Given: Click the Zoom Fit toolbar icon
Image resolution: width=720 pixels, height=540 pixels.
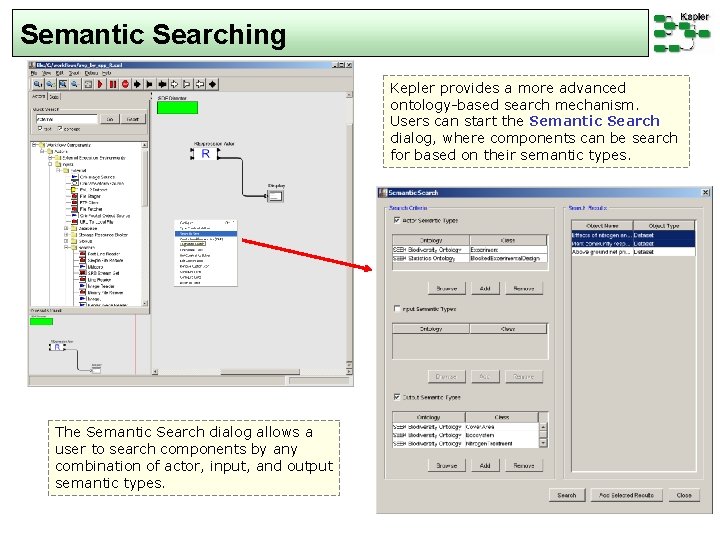Looking at the screenshot, I should click(x=62, y=84).
